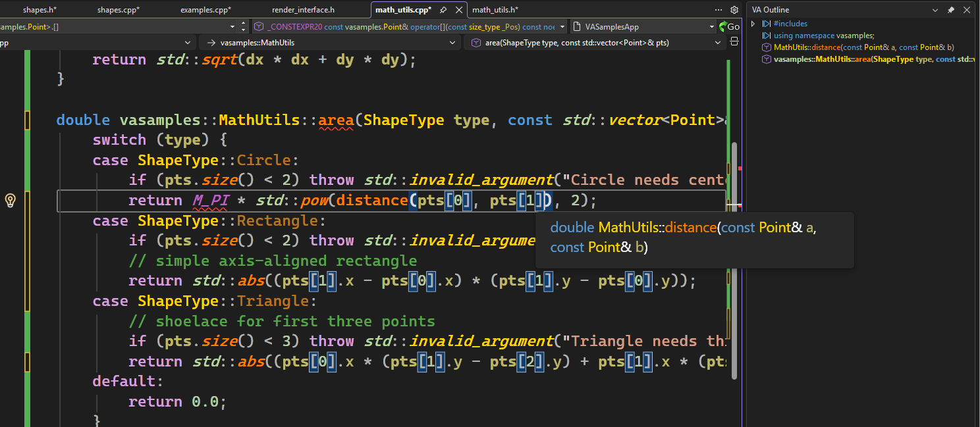
Task: Click the lightbulb quick-actions icon in the margin
Action: click(x=10, y=201)
